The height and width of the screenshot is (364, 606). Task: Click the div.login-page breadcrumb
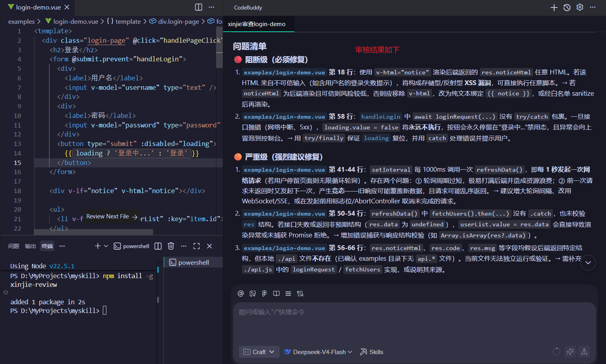click(174, 21)
